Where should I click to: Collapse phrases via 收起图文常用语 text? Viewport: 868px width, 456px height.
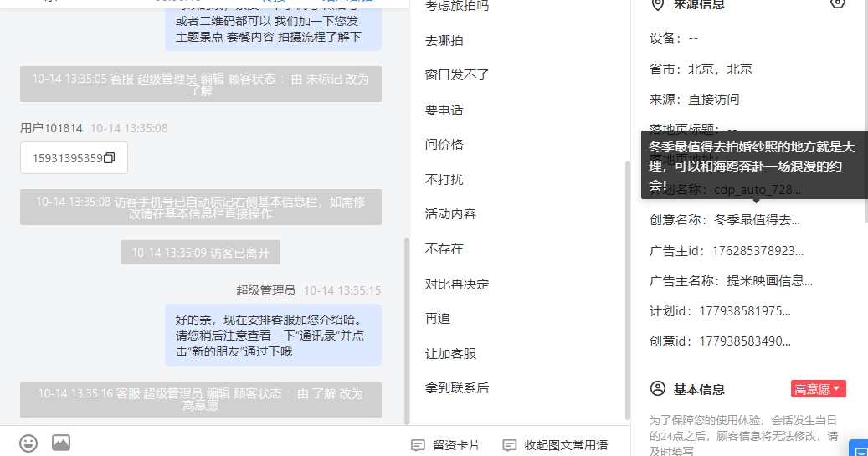click(x=566, y=445)
